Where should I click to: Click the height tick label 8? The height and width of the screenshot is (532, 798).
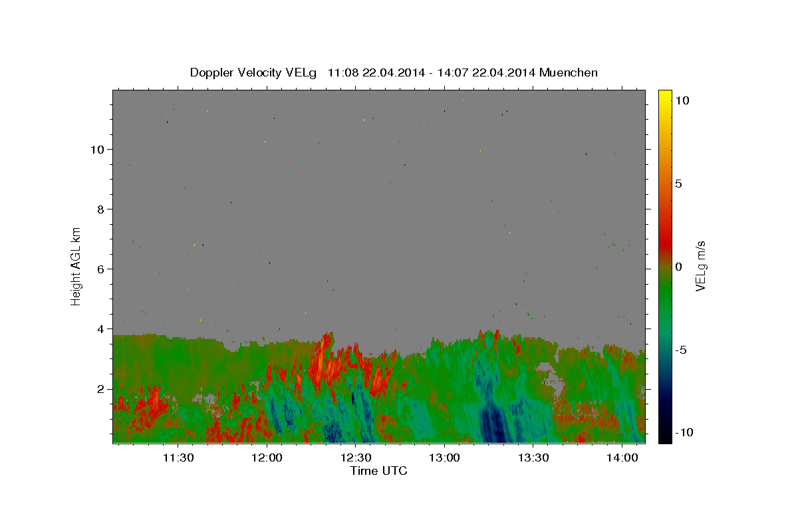pyautogui.click(x=102, y=209)
